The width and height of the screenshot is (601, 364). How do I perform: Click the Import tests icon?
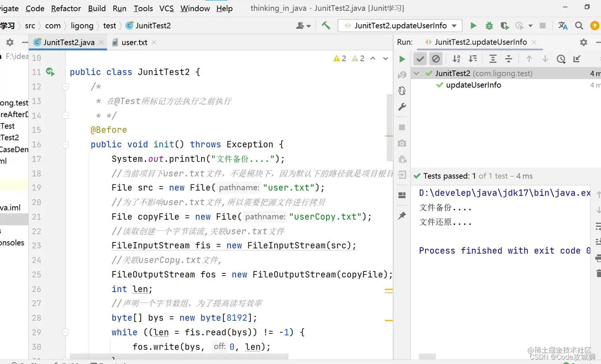[x=577, y=59]
